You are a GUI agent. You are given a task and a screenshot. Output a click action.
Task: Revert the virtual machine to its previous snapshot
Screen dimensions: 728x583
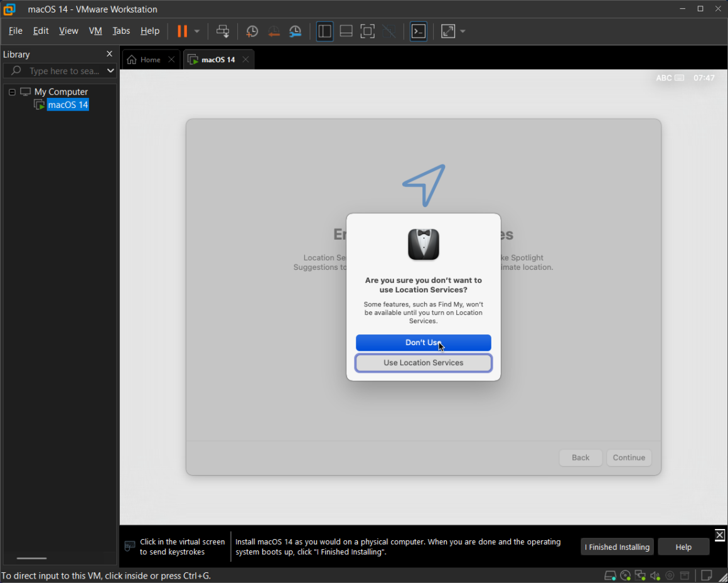[274, 31]
